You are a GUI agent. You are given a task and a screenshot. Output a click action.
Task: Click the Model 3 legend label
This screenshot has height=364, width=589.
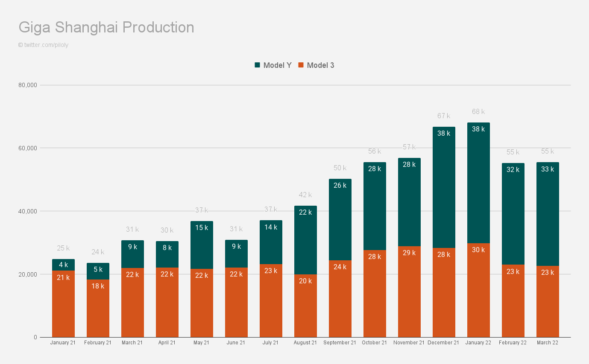click(x=321, y=65)
